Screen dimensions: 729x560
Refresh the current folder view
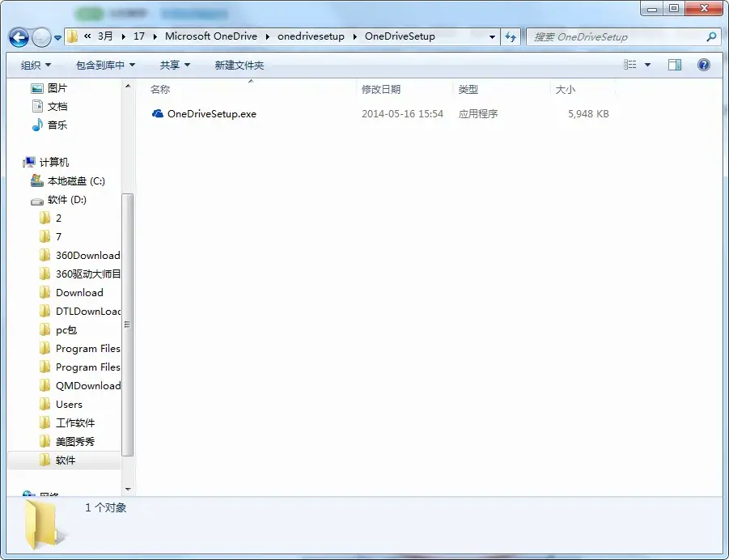(x=511, y=37)
